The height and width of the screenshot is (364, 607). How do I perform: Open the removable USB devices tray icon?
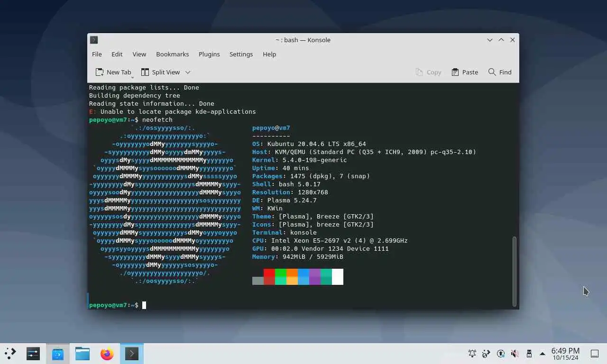[529, 354]
